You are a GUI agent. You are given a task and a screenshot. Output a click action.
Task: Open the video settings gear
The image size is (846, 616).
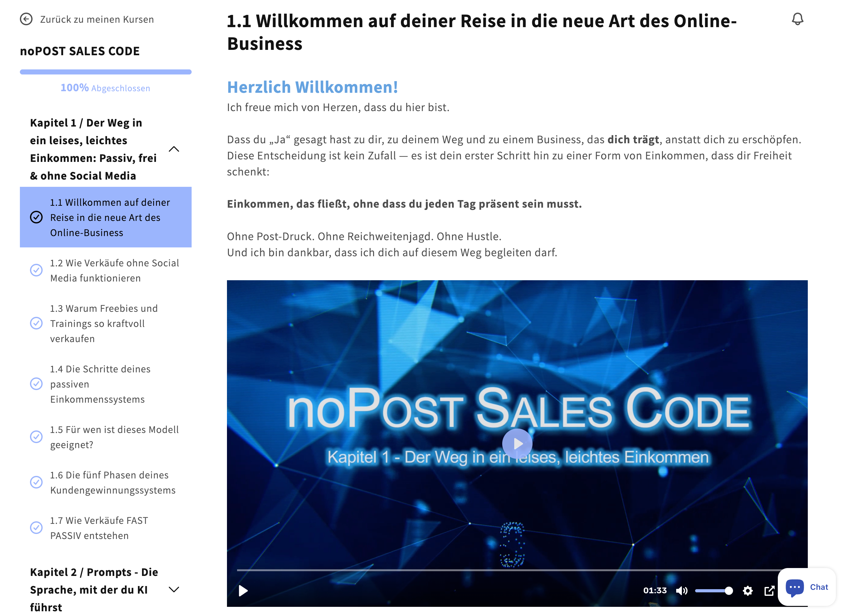748,591
